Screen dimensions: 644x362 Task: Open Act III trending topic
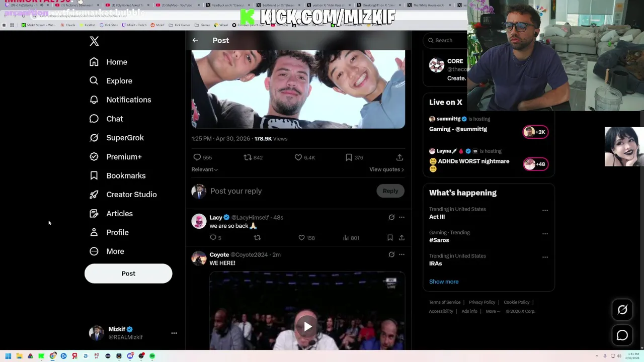pos(437,217)
